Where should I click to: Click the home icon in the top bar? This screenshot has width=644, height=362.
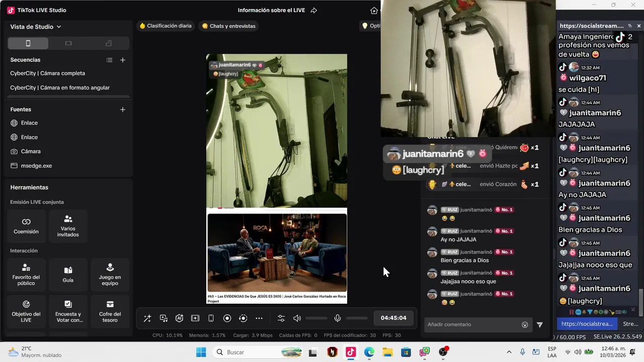(374, 10)
